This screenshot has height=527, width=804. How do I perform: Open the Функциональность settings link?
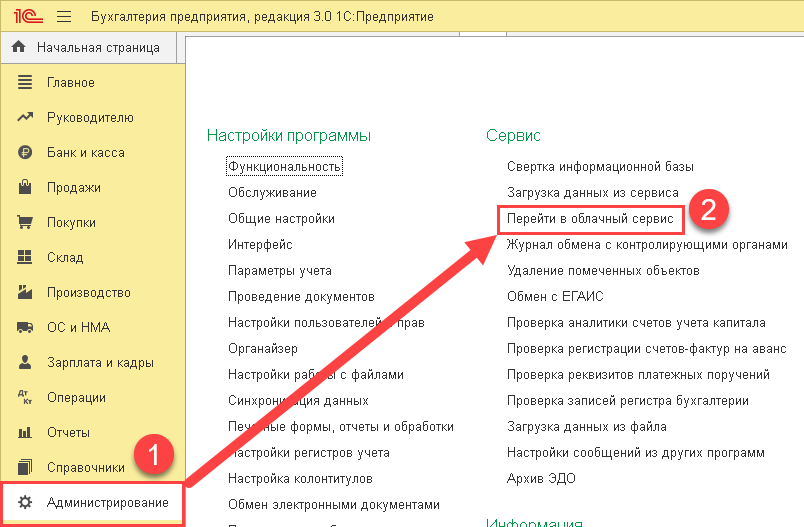(284, 167)
